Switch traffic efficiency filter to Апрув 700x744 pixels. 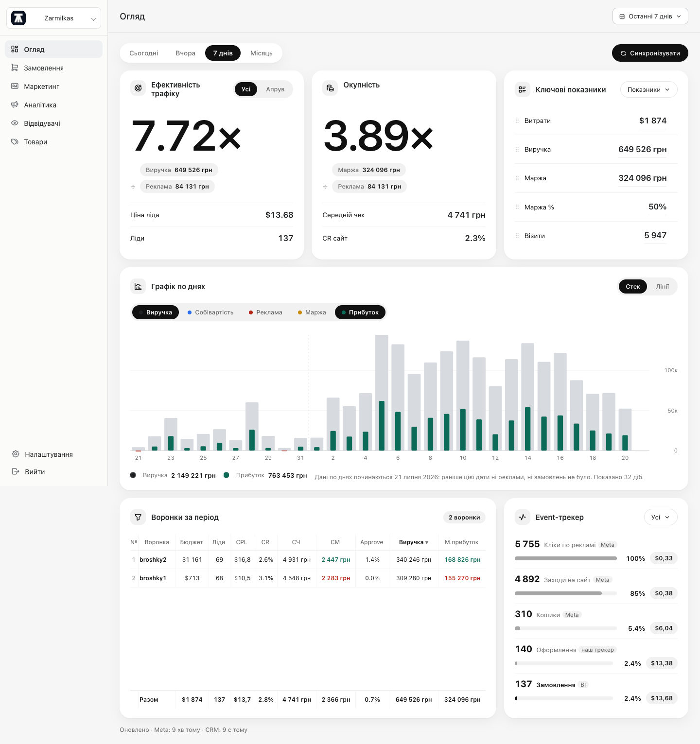click(x=275, y=89)
